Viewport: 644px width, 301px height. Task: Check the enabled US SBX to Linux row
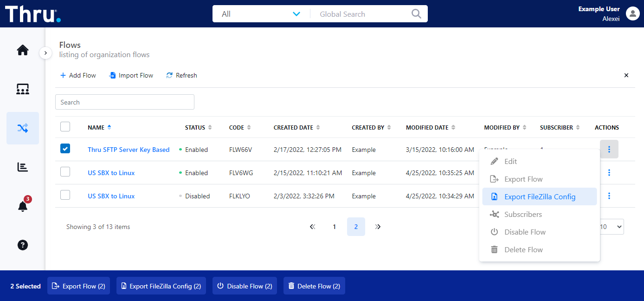click(x=65, y=172)
